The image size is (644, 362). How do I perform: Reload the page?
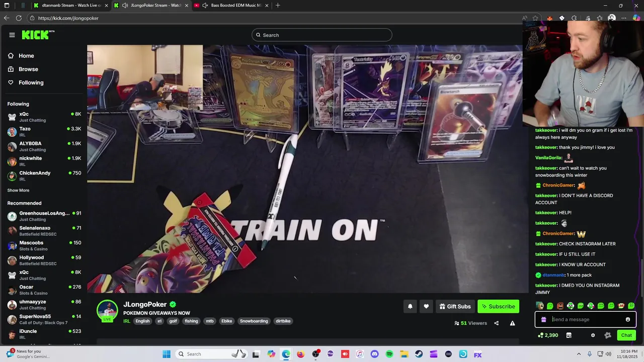[19, 18]
